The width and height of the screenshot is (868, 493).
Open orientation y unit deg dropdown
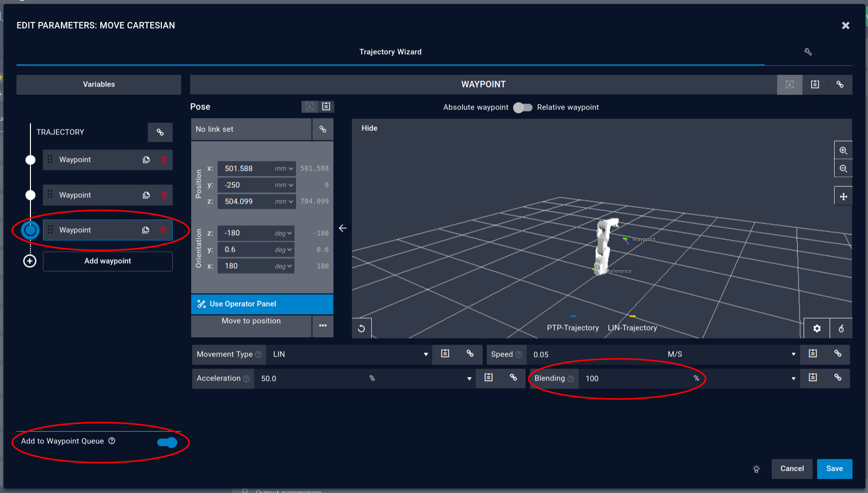point(284,250)
